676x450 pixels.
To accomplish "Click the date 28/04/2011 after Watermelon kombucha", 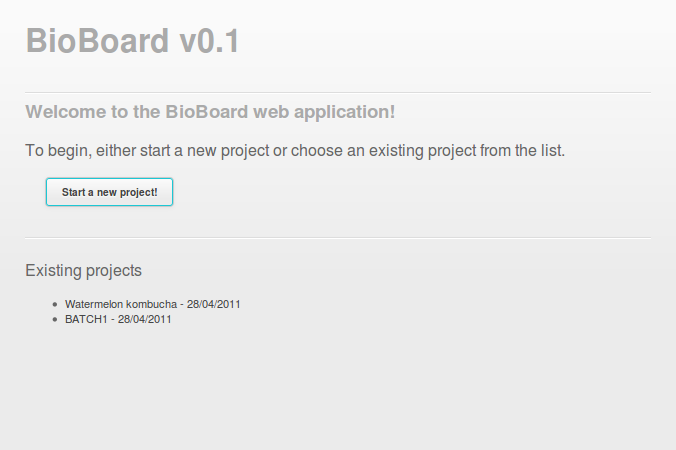I will [213, 304].
